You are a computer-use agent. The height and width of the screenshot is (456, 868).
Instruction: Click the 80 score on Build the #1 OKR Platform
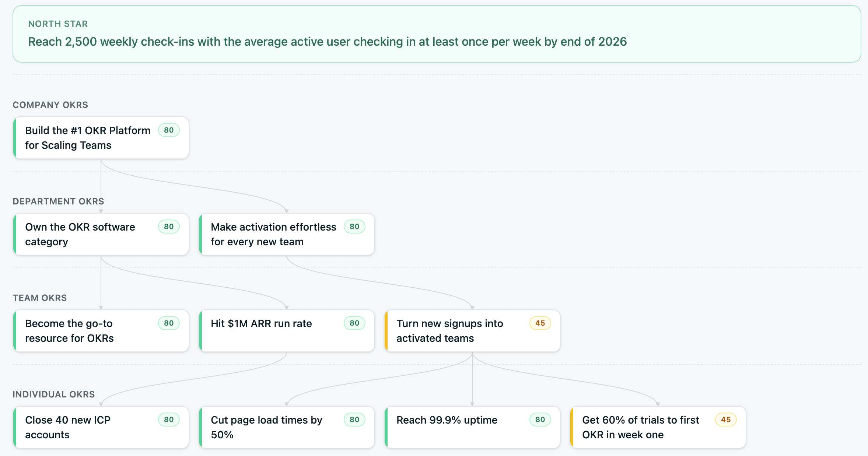click(169, 130)
